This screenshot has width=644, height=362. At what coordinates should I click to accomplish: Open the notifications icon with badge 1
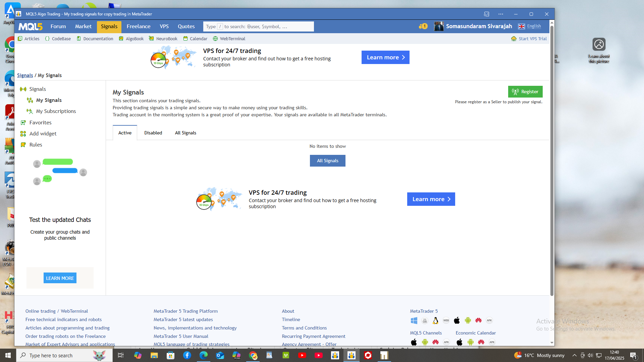click(423, 26)
